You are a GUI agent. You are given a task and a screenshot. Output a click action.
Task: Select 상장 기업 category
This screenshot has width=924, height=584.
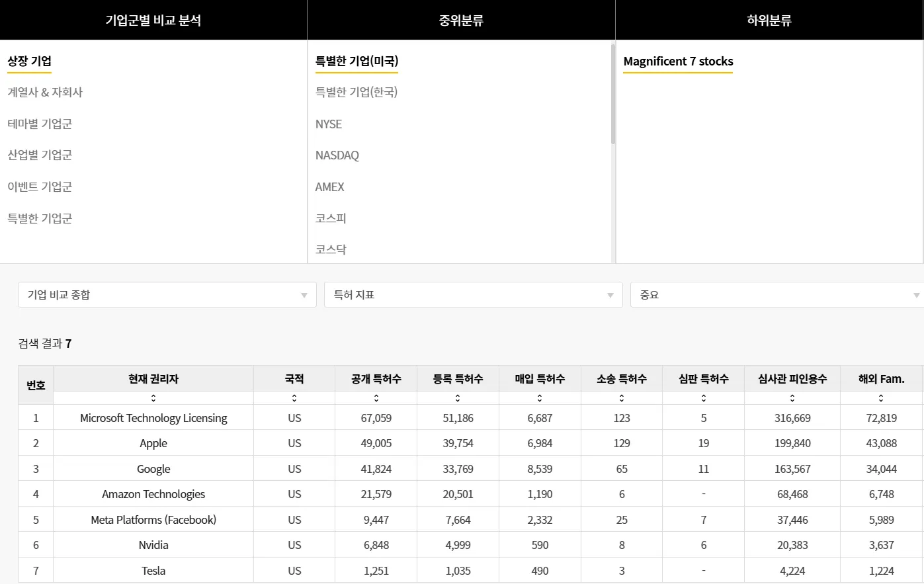(x=30, y=62)
